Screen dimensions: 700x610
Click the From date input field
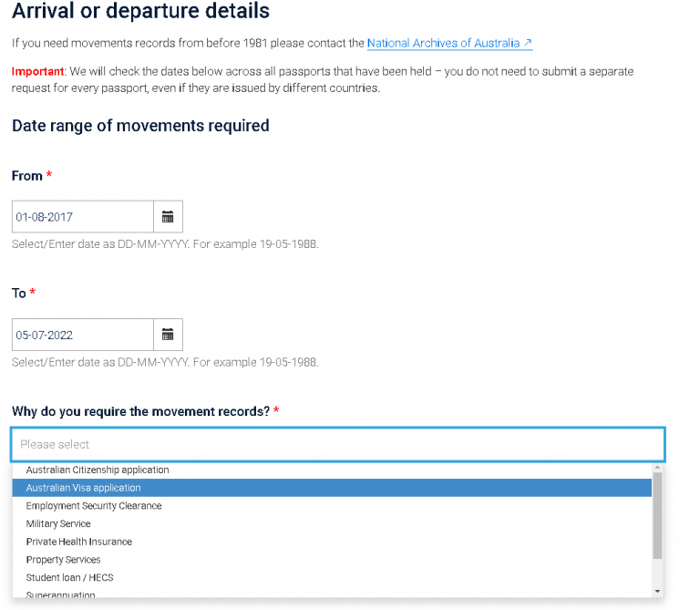(x=83, y=217)
